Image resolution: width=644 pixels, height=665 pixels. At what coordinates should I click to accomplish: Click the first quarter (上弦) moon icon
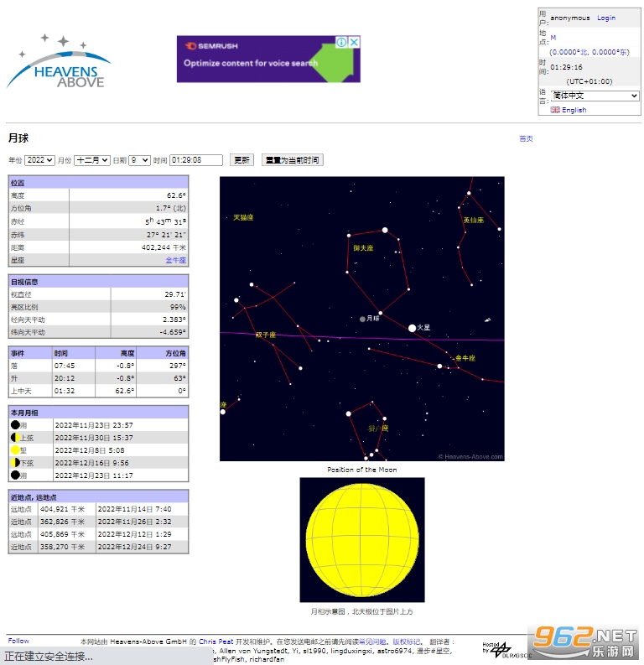point(15,438)
